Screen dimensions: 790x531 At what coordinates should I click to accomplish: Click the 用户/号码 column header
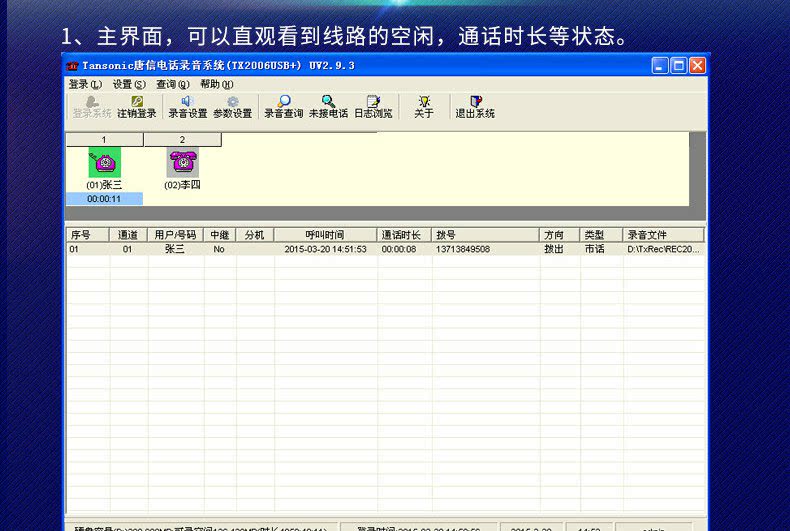(x=175, y=235)
